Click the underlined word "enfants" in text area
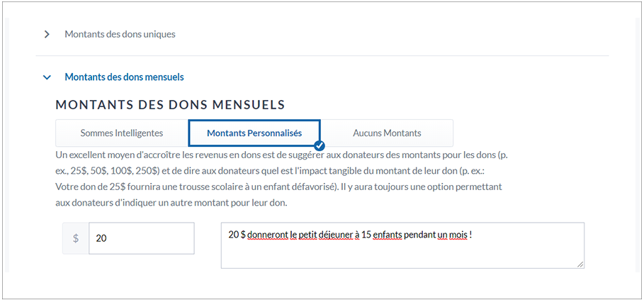644x300 pixels. (387, 234)
